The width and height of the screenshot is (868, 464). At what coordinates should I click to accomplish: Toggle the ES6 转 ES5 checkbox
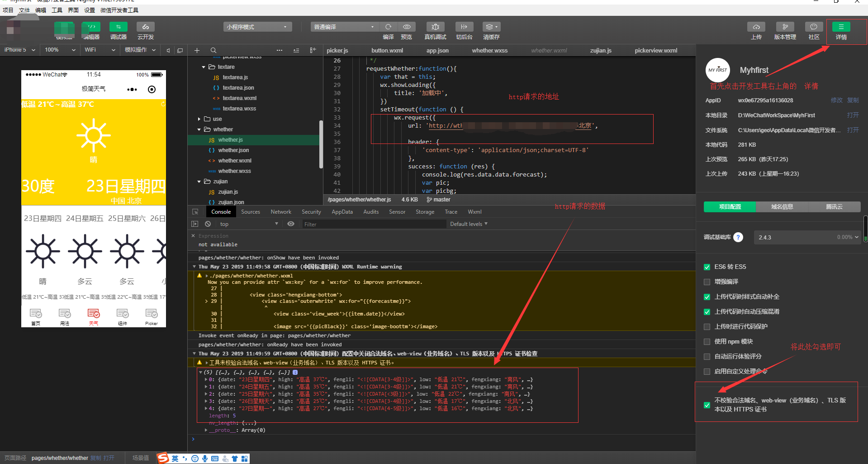point(707,267)
